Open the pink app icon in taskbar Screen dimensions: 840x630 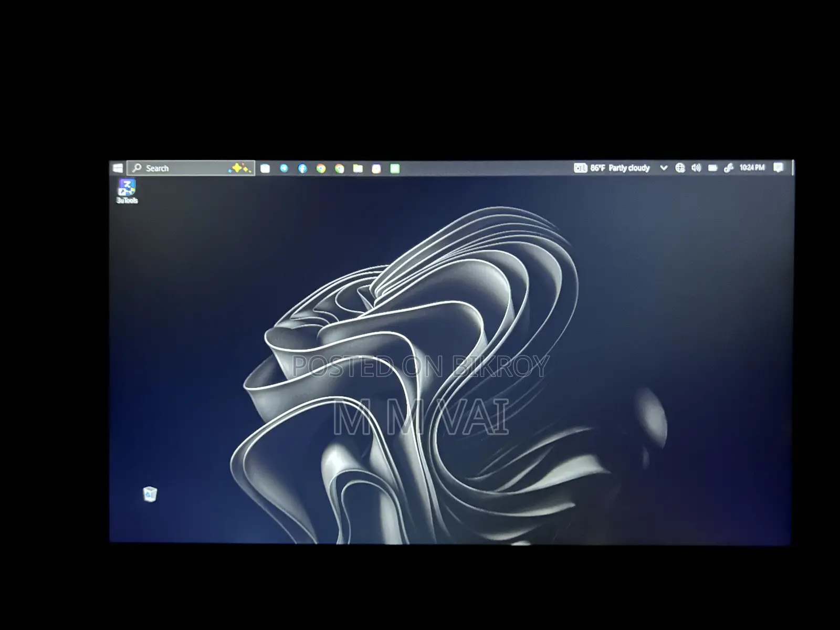click(376, 169)
